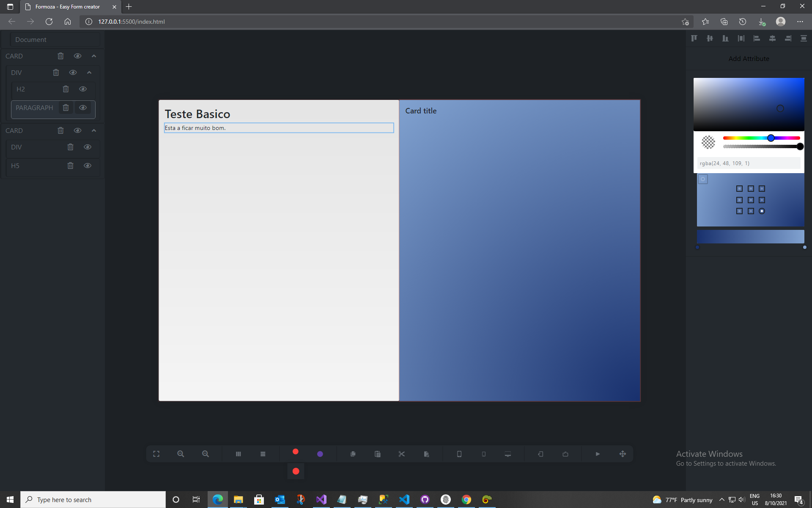The image size is (812, 508).
Task: Click the move arrows icon in toolbar
Action: [623, 454]
